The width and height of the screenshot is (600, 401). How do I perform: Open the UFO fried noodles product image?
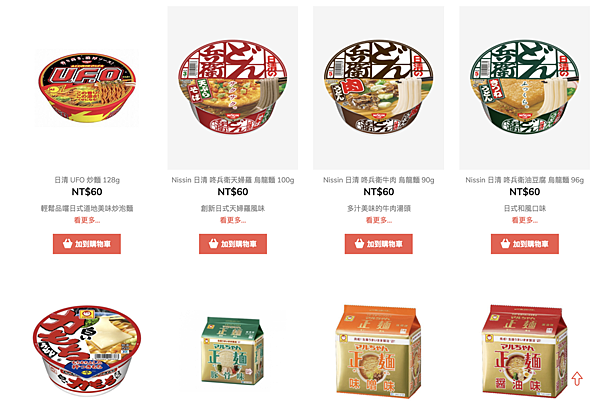tap(87, 88)
